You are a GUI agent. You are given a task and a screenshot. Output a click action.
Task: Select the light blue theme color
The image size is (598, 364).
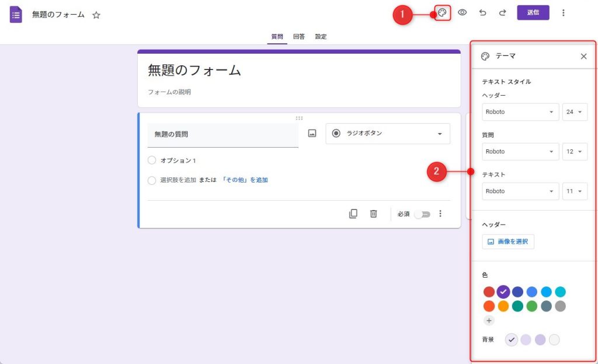coord(546,292)
